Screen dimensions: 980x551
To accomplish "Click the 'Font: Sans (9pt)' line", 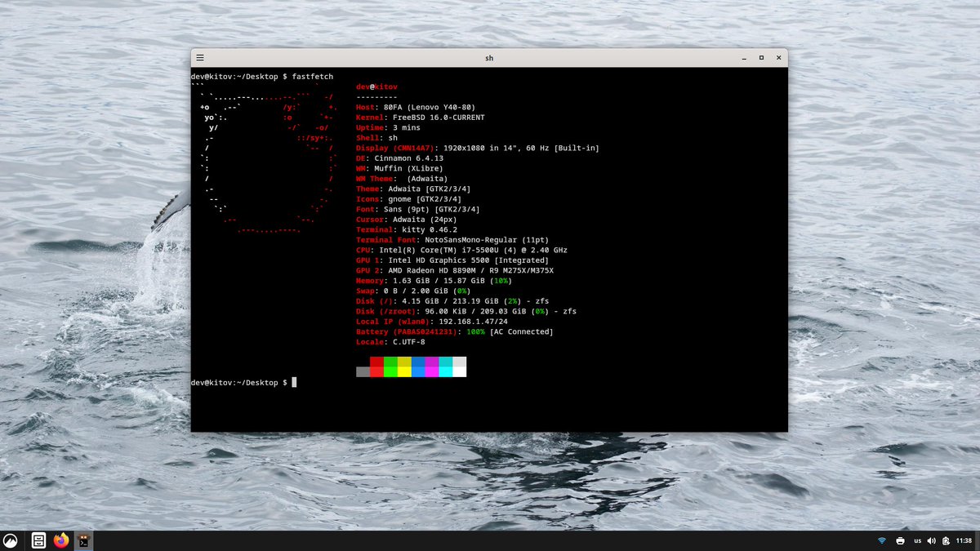I will [418, 209].
